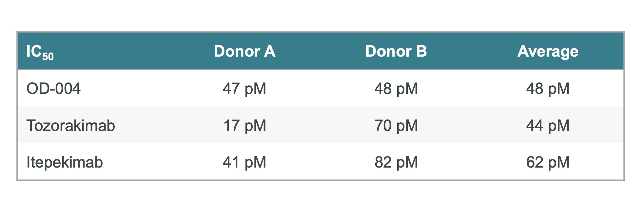The width and height of the screenshot is (644, 198).
Task: Select the Donor A column header
Action: (244, 51)
